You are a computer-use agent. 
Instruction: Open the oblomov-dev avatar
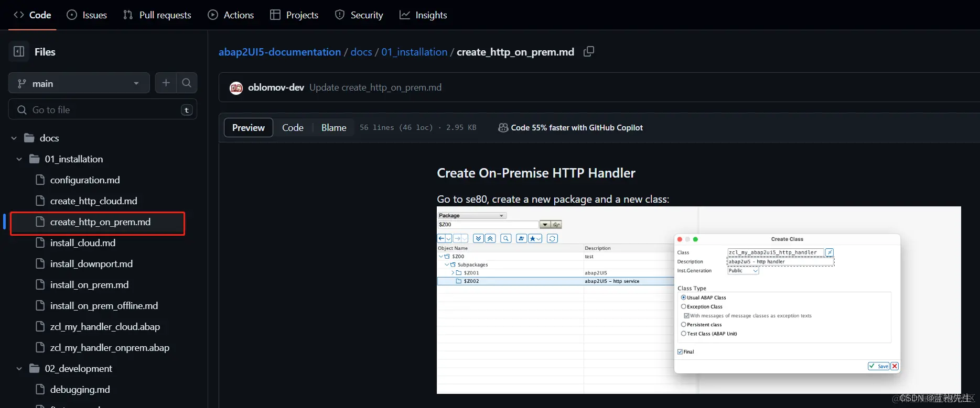tap(236, 88)
